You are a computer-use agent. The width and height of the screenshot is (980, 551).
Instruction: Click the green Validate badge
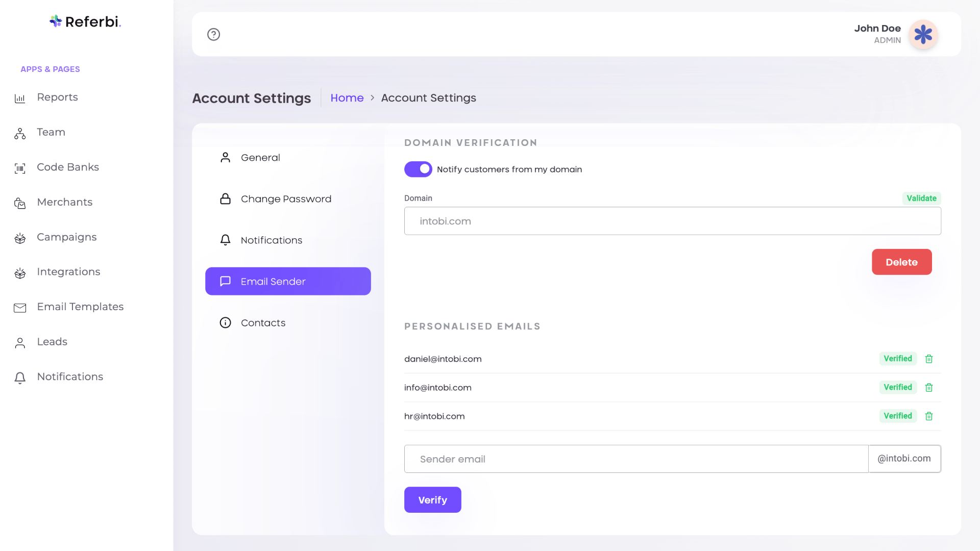click(x=921, y=198)
